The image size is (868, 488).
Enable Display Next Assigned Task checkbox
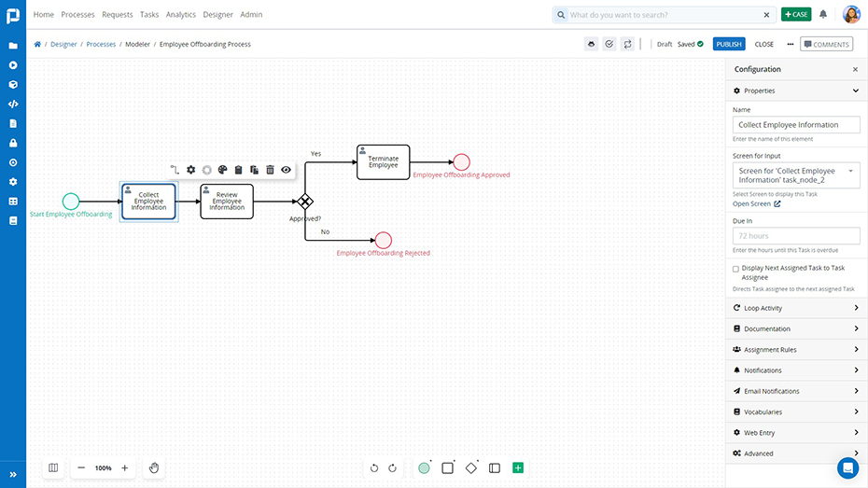coord(735,269)
